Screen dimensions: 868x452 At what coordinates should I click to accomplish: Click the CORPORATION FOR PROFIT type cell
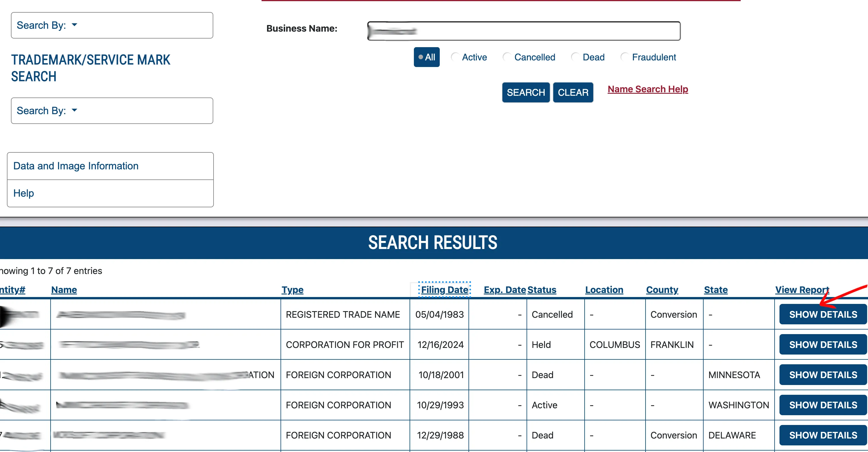345,344
